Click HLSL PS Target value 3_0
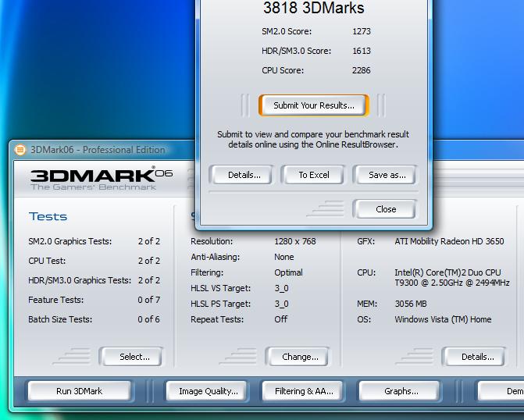 click(281, 304)
